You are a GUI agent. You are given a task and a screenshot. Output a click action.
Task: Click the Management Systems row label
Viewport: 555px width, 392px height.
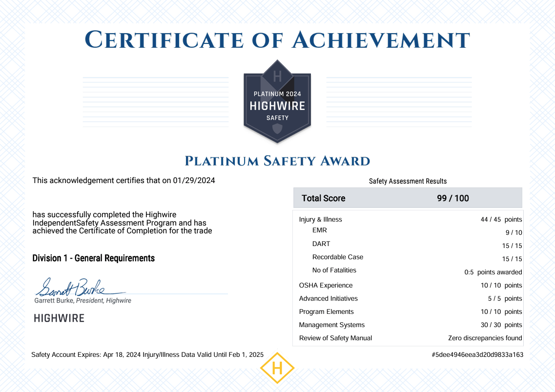tap(331, 325)
